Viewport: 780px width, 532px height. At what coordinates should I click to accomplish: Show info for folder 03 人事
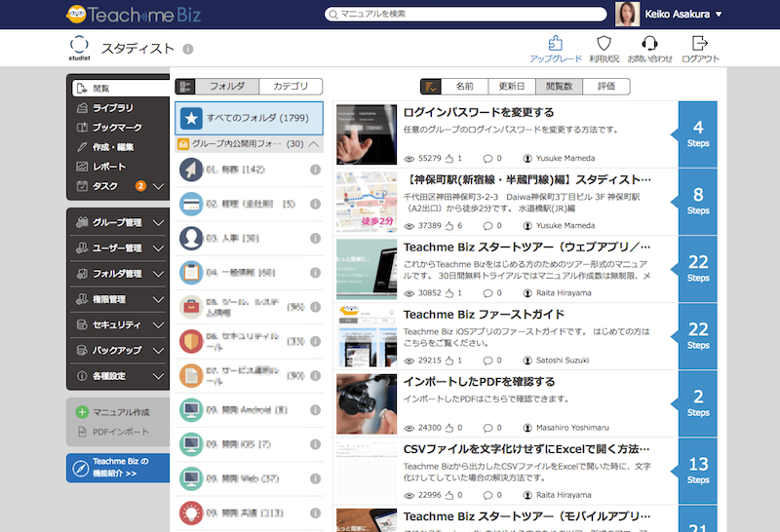[315, 238]
